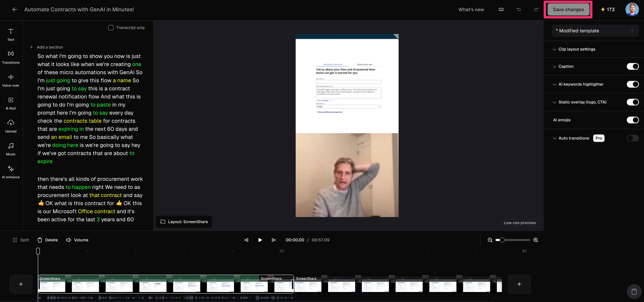
Task: Expand Clip layout settings section
Action: (576, 49)
